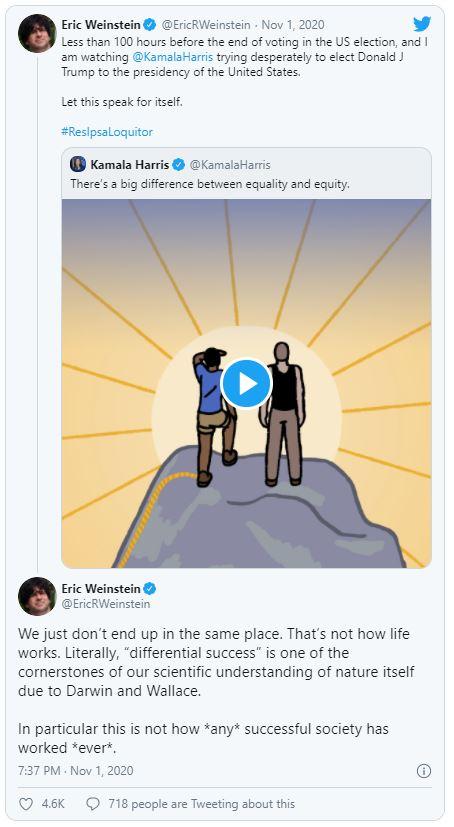
Task: Click the heart like icon
Action: click(x=26, y=803)
